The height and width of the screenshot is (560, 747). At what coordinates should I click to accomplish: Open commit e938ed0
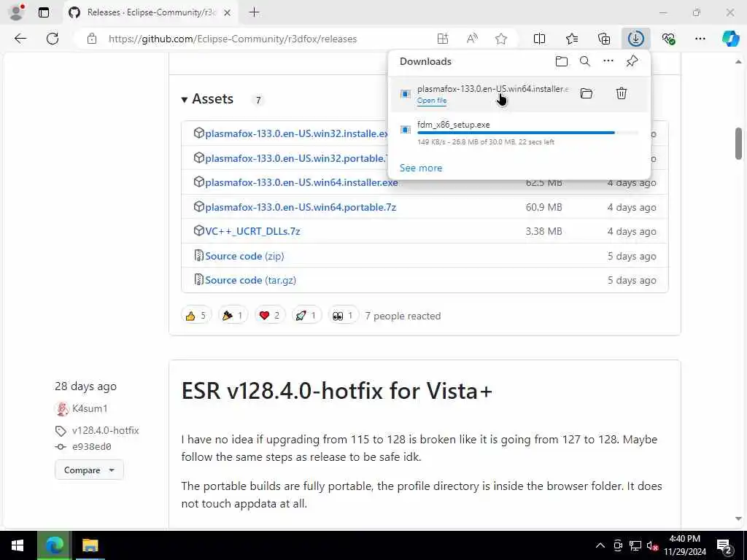91,447
